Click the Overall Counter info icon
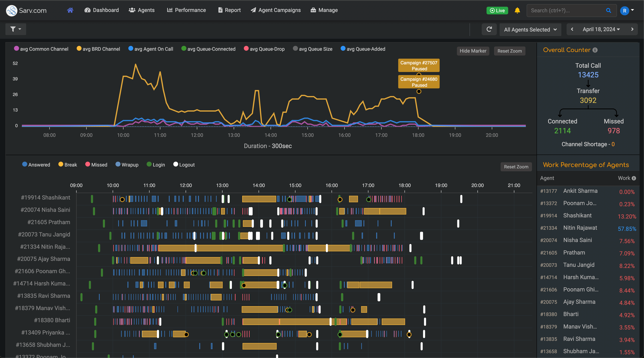The height and width of the screenshot is (358, 644). coord(595,50)
